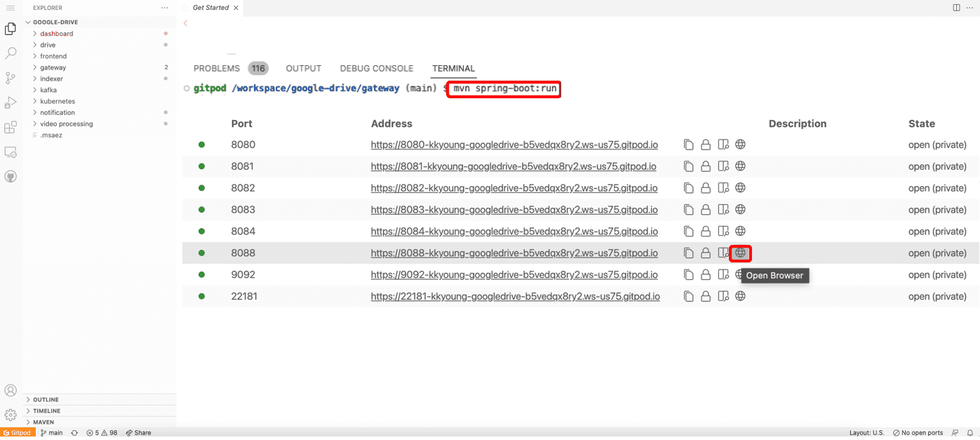Switch to the DEBUG CONSOLE tab
The image size is (980, 440).
pos(376,68)
